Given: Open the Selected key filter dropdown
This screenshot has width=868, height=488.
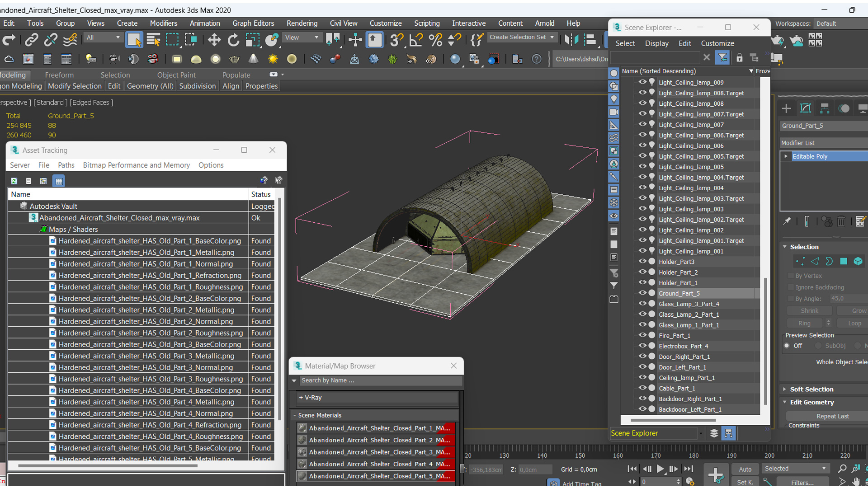Looking at the screenshot, I should pyautogui.click(x=795, y=469).
